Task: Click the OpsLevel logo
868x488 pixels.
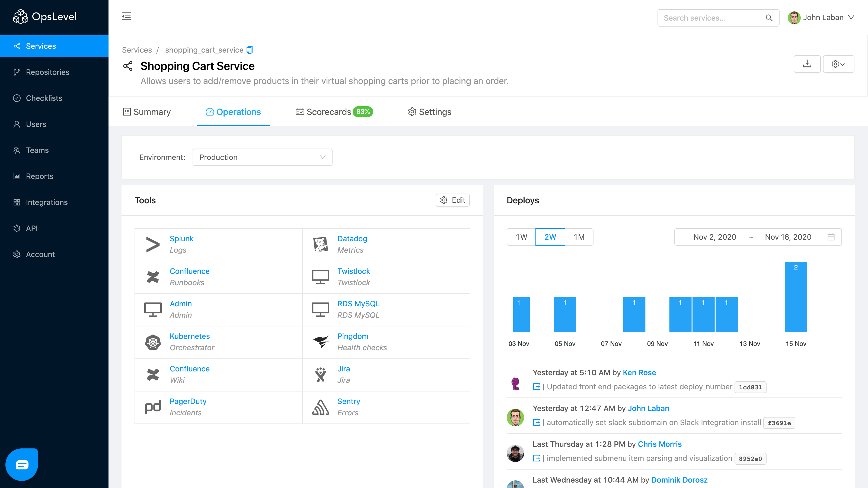Action: [x=45, y=17]
